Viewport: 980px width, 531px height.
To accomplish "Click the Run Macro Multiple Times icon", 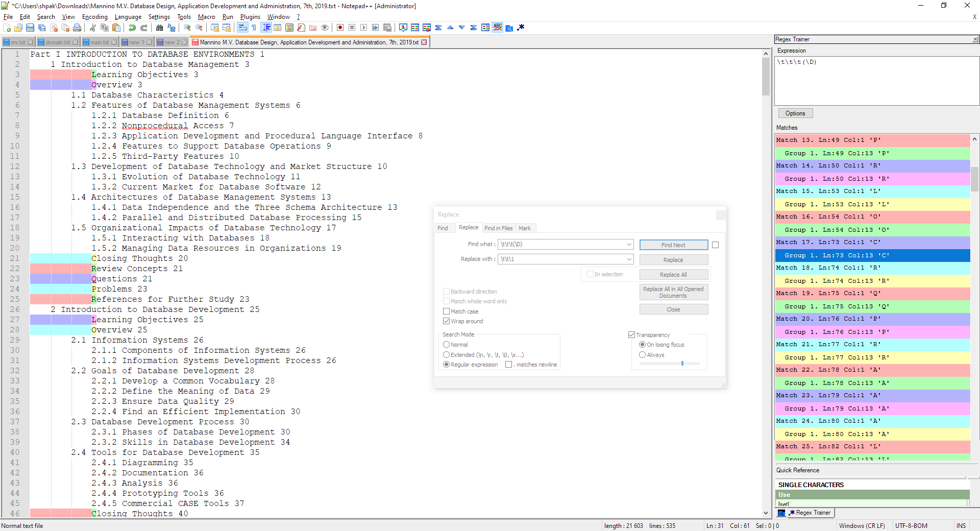I will coord(376,28).
